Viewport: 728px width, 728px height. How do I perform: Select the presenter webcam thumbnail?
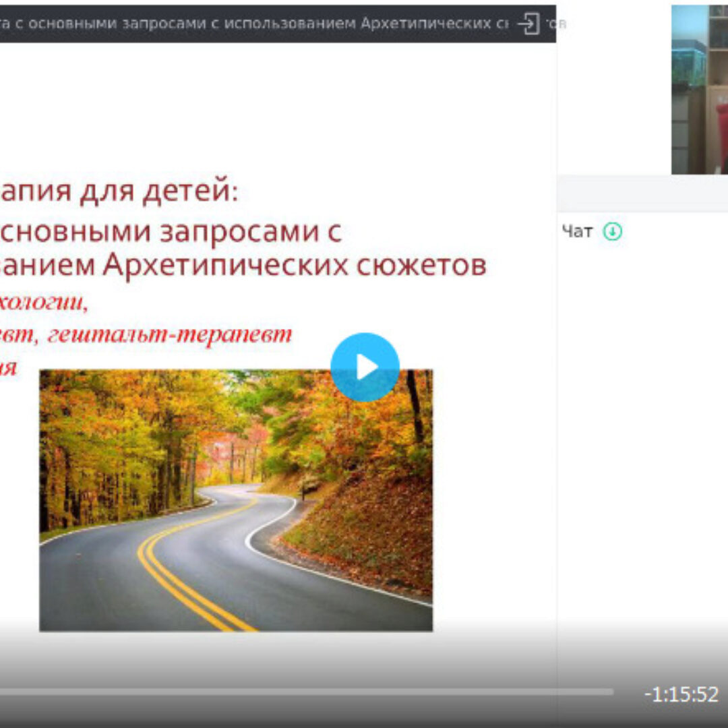coord(699,90)
